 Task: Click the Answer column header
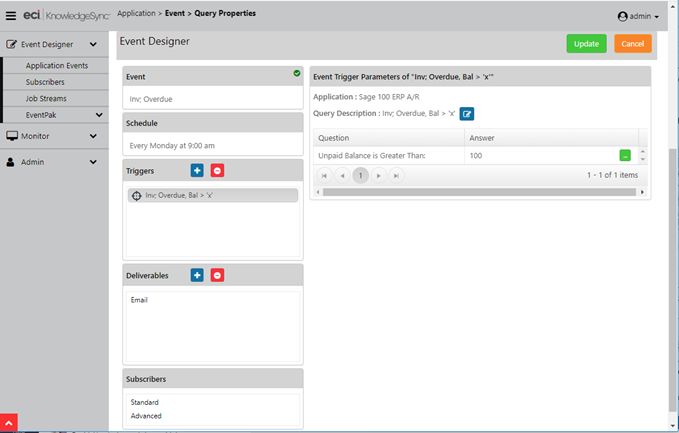(551, 138)
